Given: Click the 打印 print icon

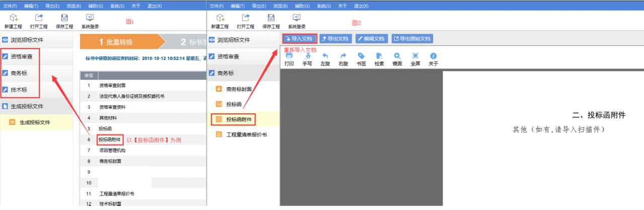Looking at the screenshot, I should 289,59.
